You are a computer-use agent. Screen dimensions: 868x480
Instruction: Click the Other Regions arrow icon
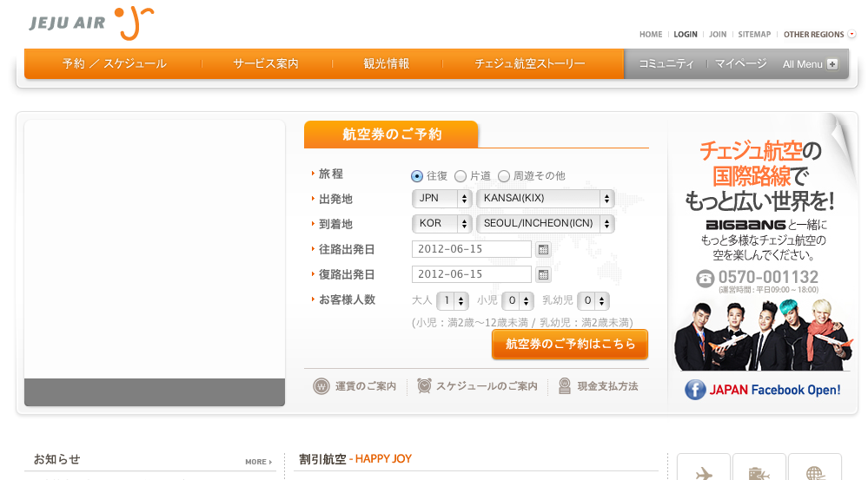[x=852, y=35]
